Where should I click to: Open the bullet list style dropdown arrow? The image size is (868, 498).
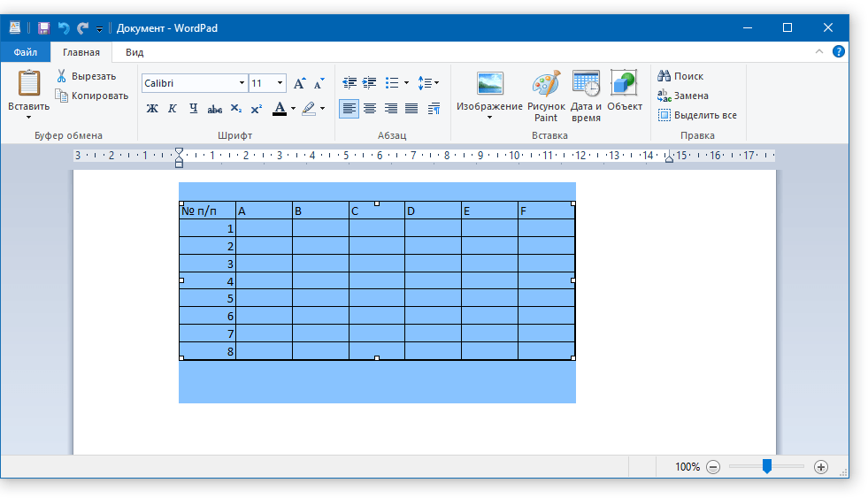(406, 83)
